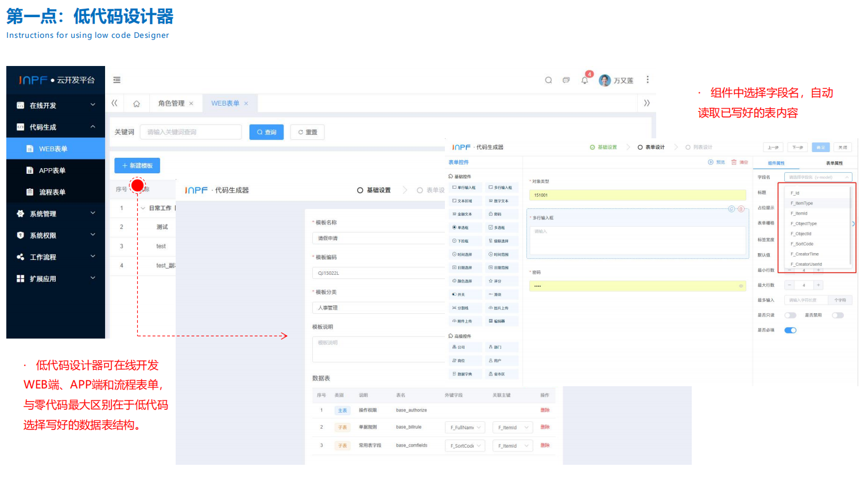Turn off the 是否必填 switch
868x478 pixels.
click(x=790, y=330)
